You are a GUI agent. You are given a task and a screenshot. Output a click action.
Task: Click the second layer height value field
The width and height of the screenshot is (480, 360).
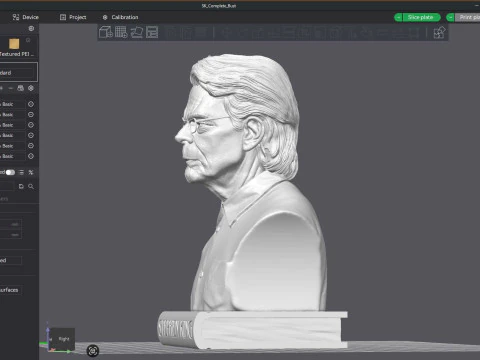[x=11, y=235]
